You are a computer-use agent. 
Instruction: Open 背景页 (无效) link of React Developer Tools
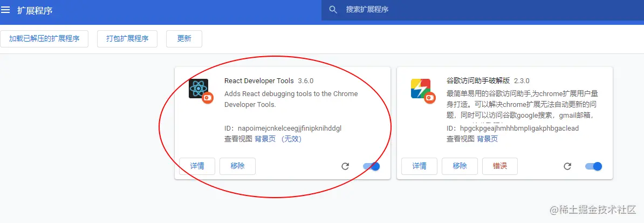pos(278,139)
